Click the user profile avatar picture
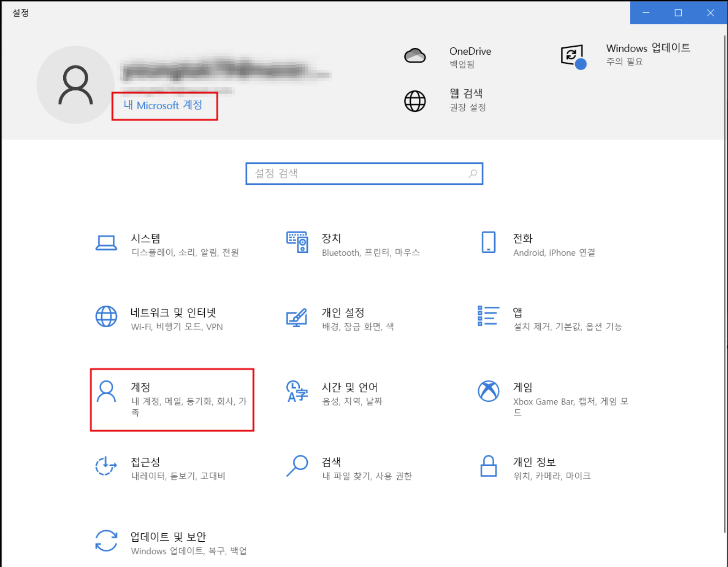 (75, 85)
